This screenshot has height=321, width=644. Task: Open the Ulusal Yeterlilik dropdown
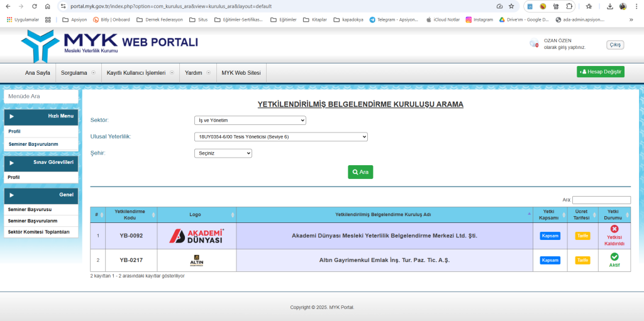click(281, 137)
